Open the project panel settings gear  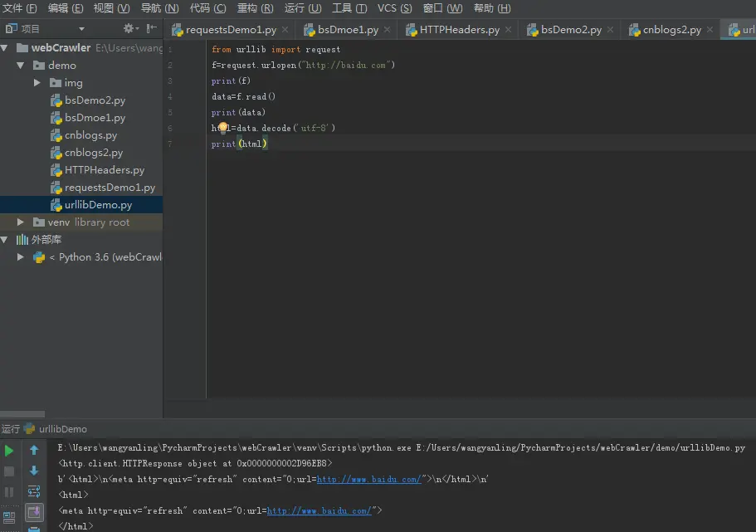coord(129,28)
